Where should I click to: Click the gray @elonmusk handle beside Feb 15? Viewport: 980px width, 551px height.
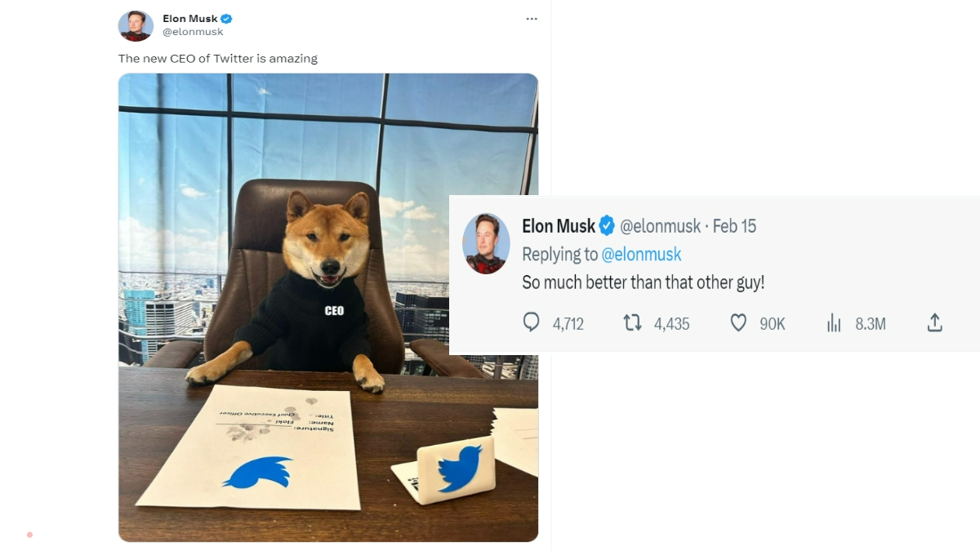[660, 226]
